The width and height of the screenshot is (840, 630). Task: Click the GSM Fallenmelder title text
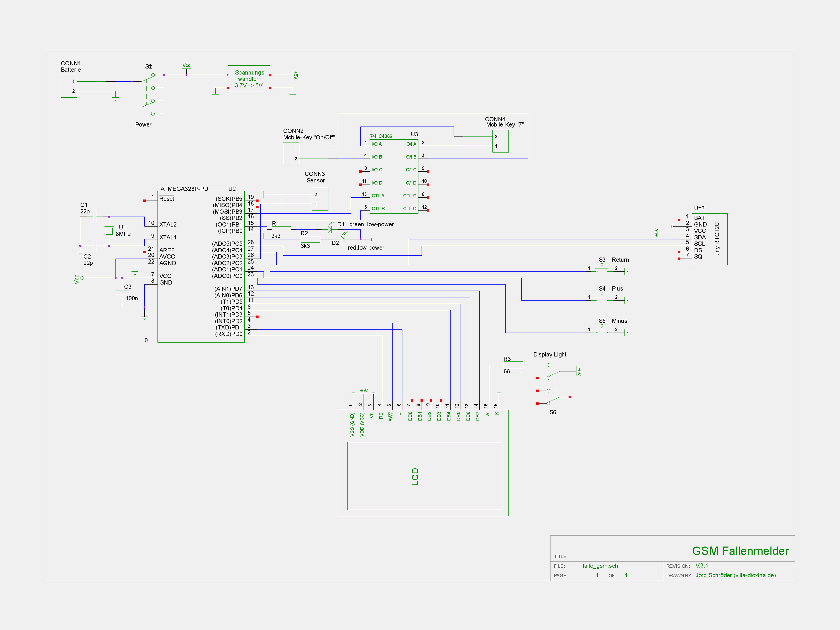(740, 551)
